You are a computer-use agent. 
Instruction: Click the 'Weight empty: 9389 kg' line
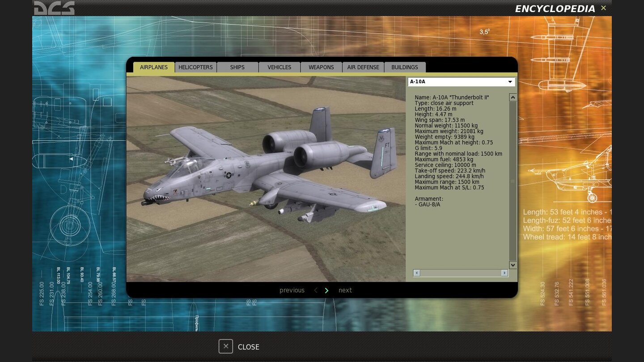tap(445, 137)
